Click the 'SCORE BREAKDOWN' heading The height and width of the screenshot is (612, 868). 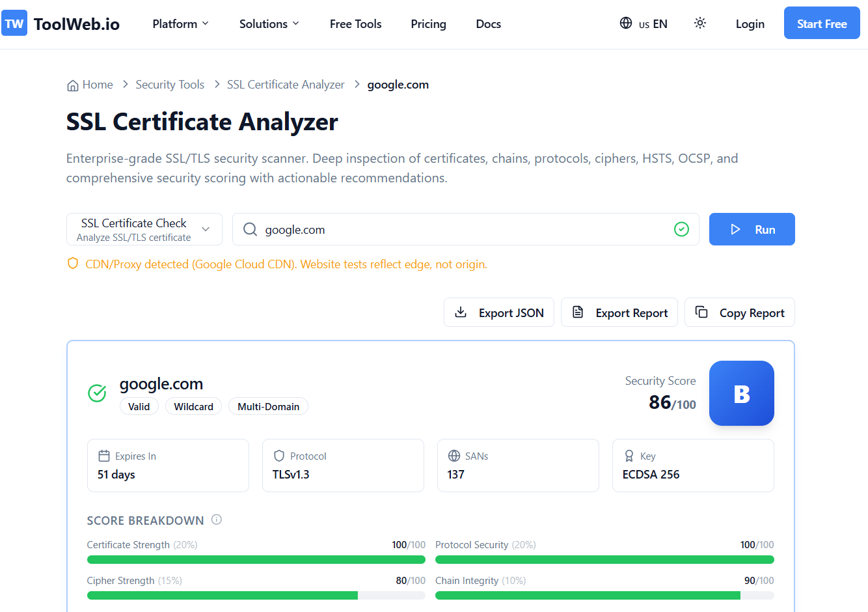tap(145, 520)
